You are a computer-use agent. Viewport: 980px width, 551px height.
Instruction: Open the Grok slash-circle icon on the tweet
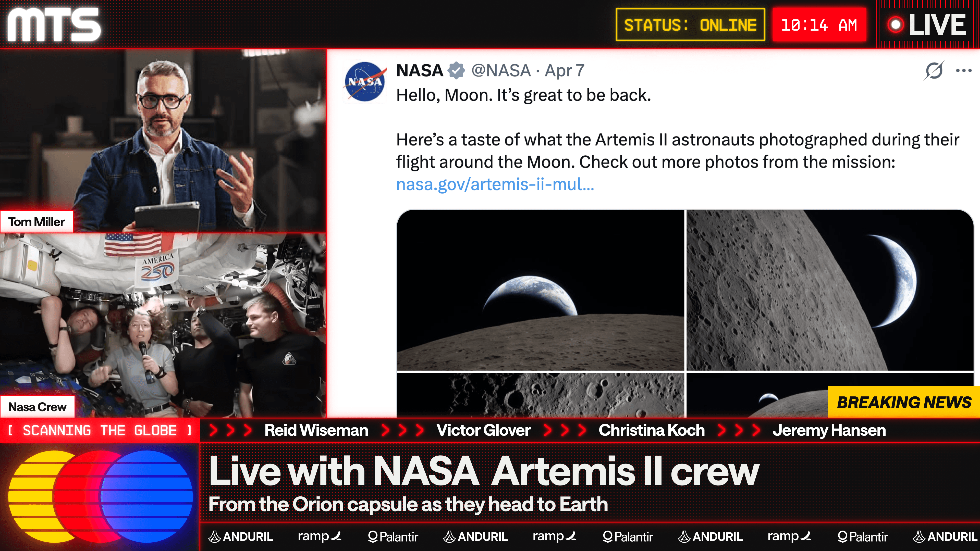click(x=934, y=70)
